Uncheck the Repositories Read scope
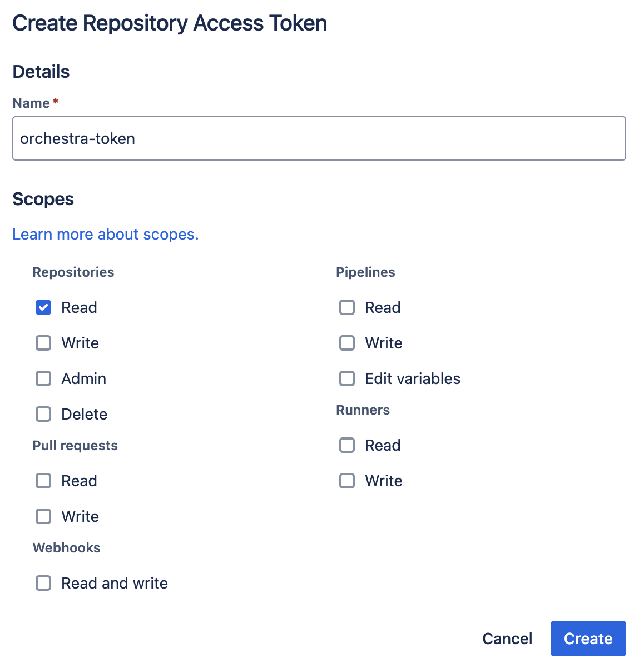Image resolution: width=644 pixels, height=668 pixels. 43,307
